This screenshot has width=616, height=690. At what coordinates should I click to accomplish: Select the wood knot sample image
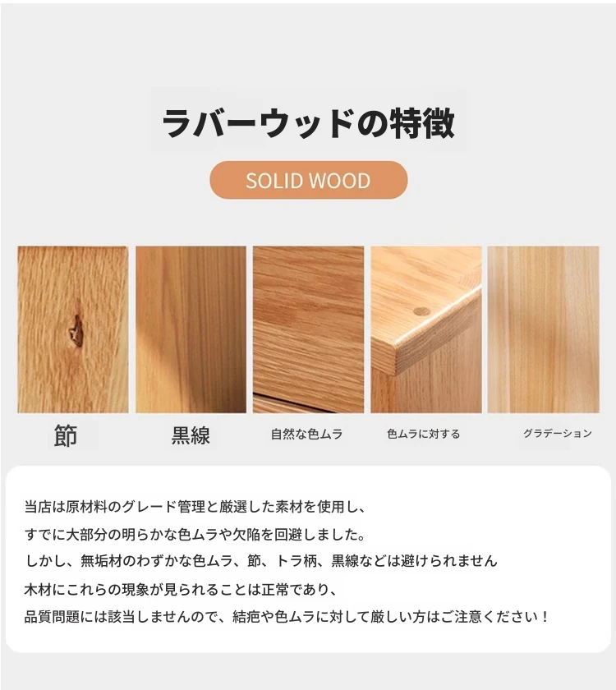click(x=73, y=329)
